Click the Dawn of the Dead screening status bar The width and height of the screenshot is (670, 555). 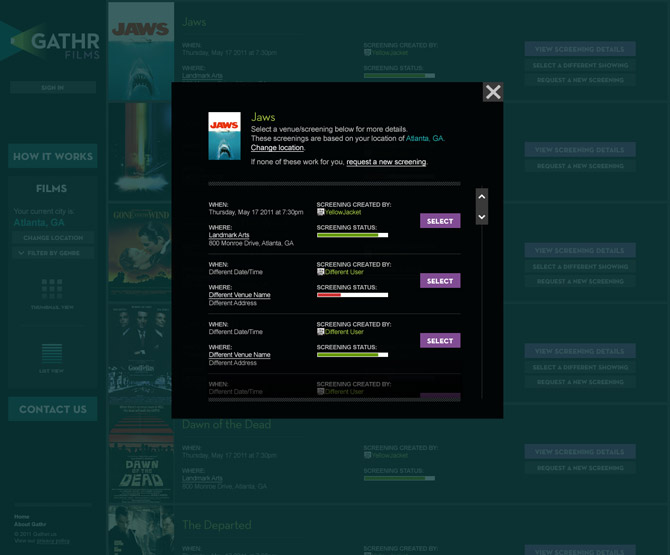399,479
